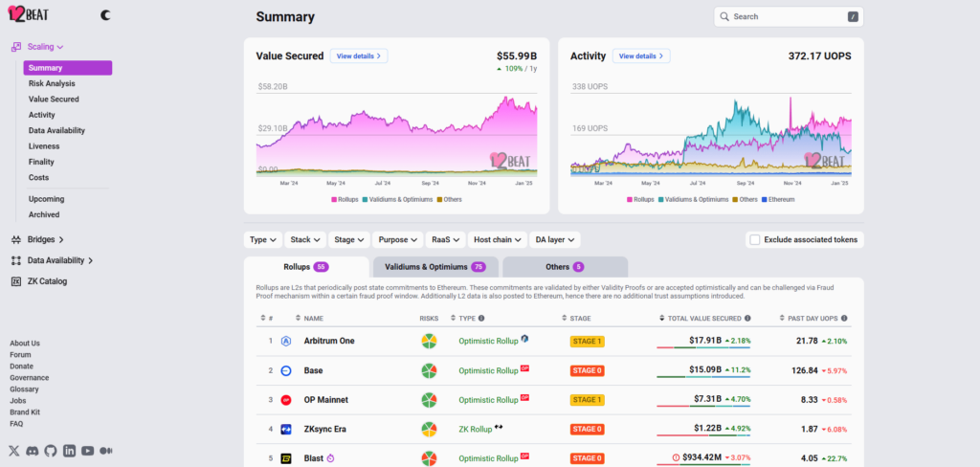
Task: Toggle Ethereum legend in Activity chart
Action: 778,199
